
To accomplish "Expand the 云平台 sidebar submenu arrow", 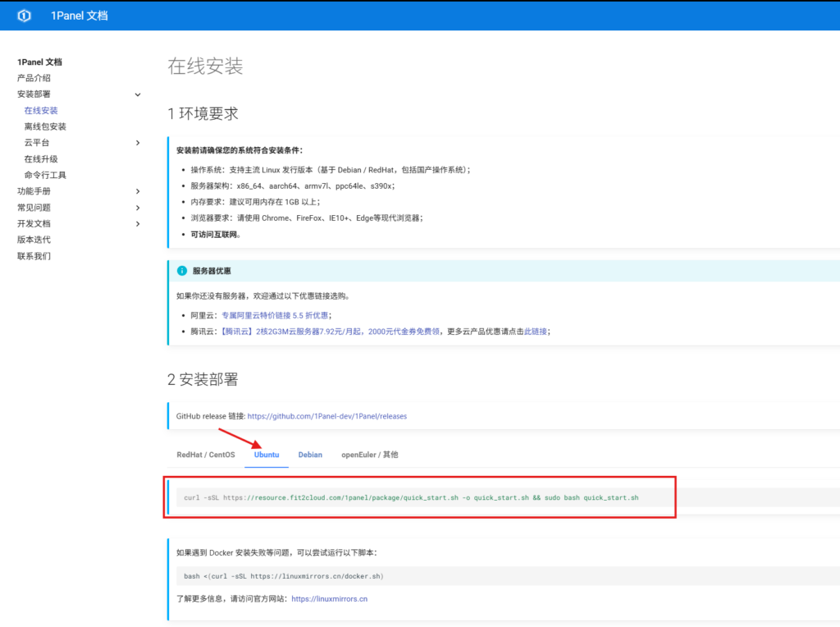I will click(138, 143).
